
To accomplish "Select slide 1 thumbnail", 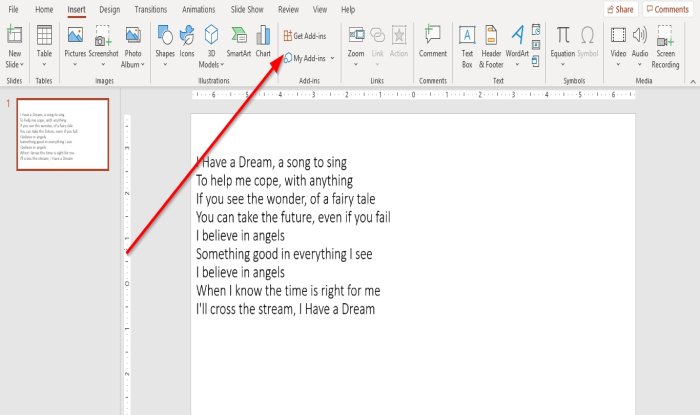I will click(63, 134).
